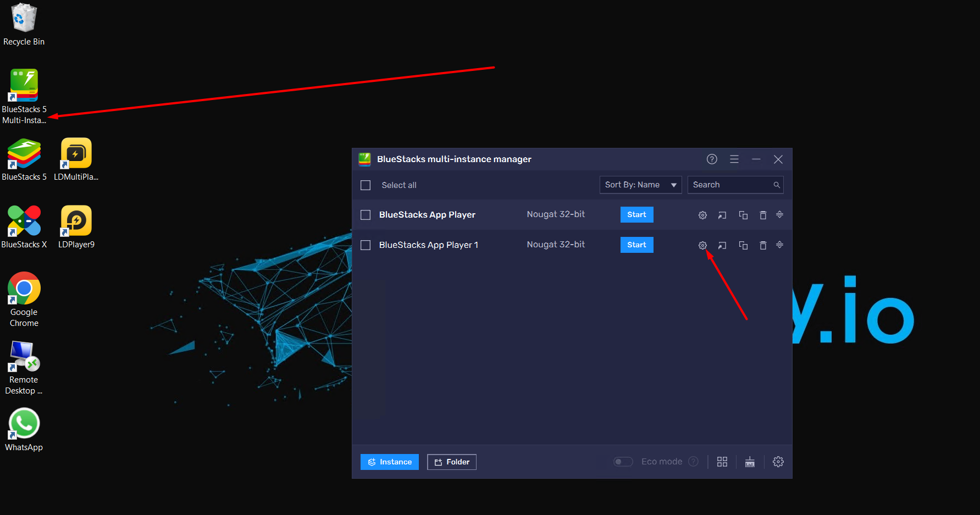This screenshot has width=980, height=515.
Task: Open the help question mark icon in title bar
Action: coord(712,159)
